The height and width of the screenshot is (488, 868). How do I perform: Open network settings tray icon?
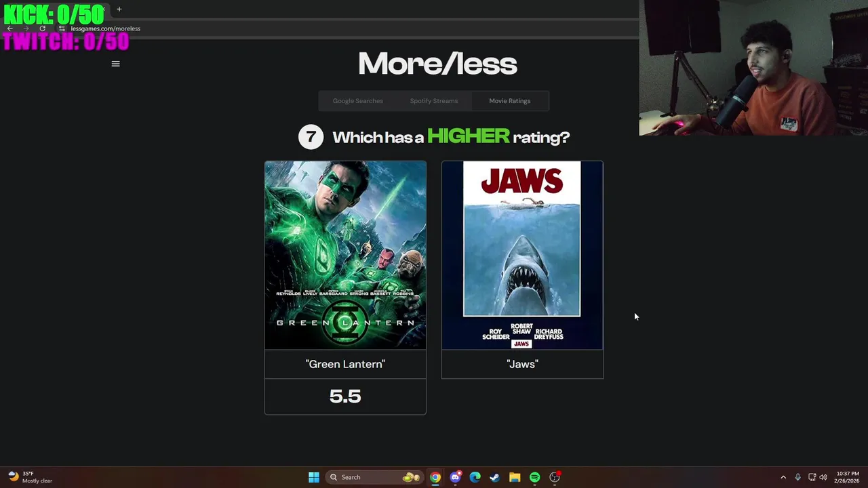coord(812,477)
